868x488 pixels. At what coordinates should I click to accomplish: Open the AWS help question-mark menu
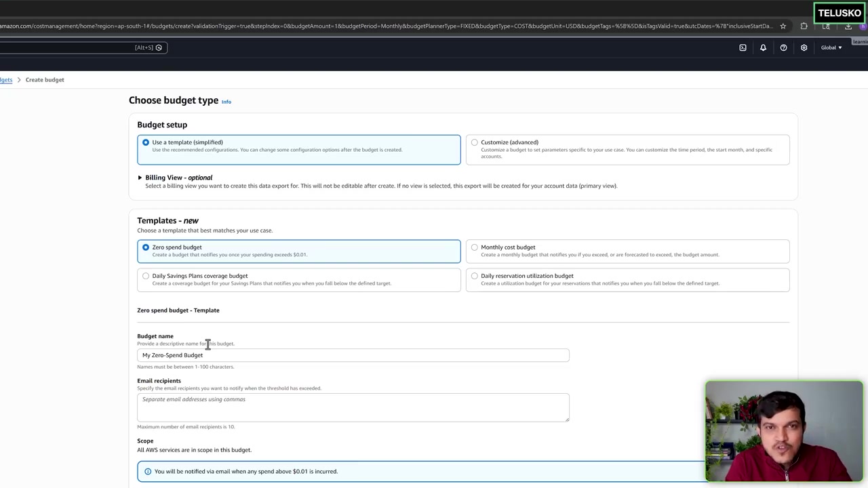click(783, 47)
